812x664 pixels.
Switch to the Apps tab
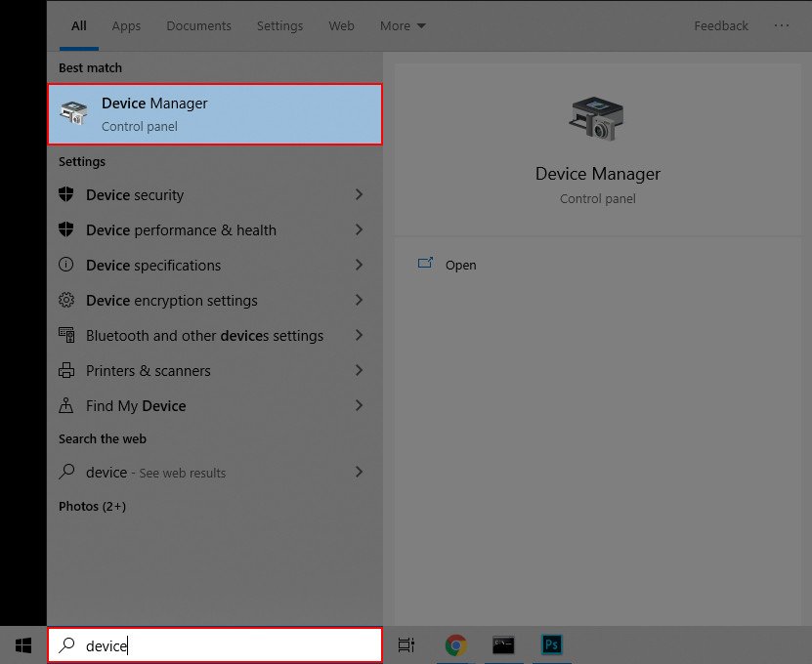[x=126, y=25]
